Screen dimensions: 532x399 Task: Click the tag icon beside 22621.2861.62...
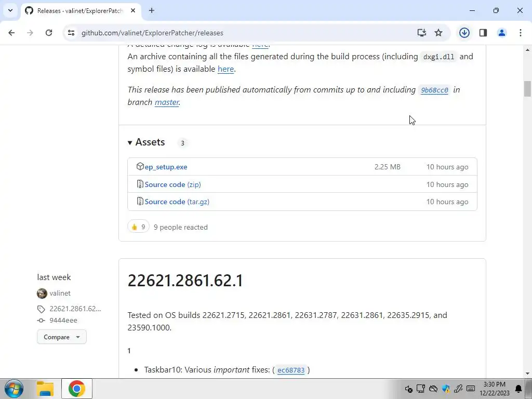point(41,309)
